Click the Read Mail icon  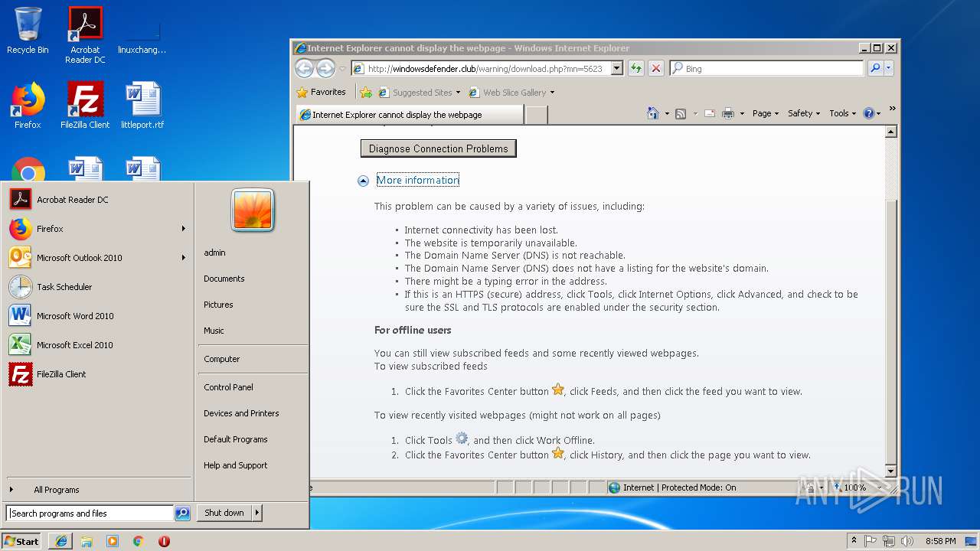(710, 113)
